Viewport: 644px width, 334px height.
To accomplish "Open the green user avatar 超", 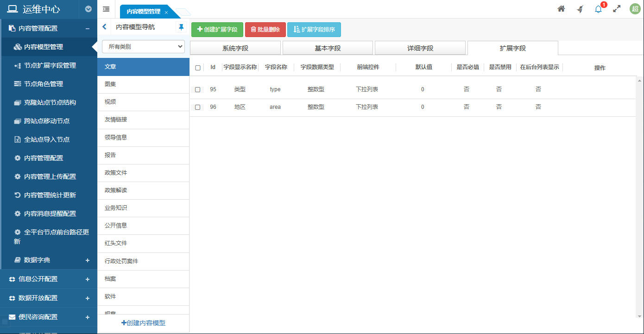I will tap(635, 9).
